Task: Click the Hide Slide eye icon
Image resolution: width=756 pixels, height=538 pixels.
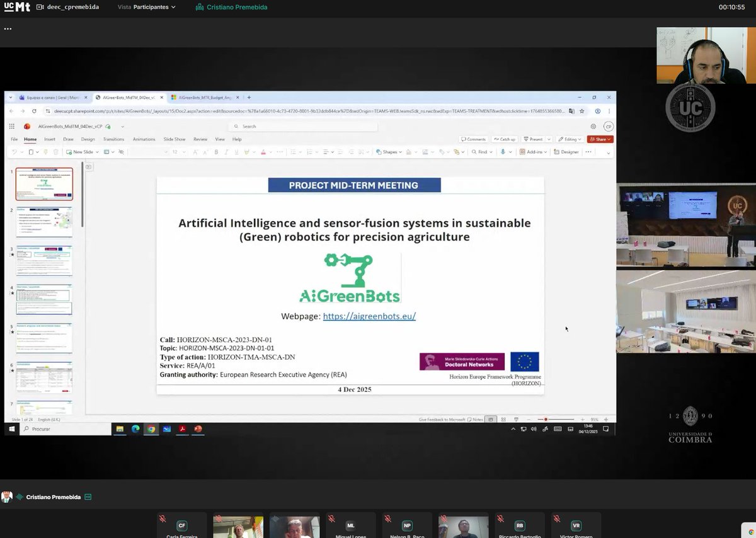Action: click(121, 152)
